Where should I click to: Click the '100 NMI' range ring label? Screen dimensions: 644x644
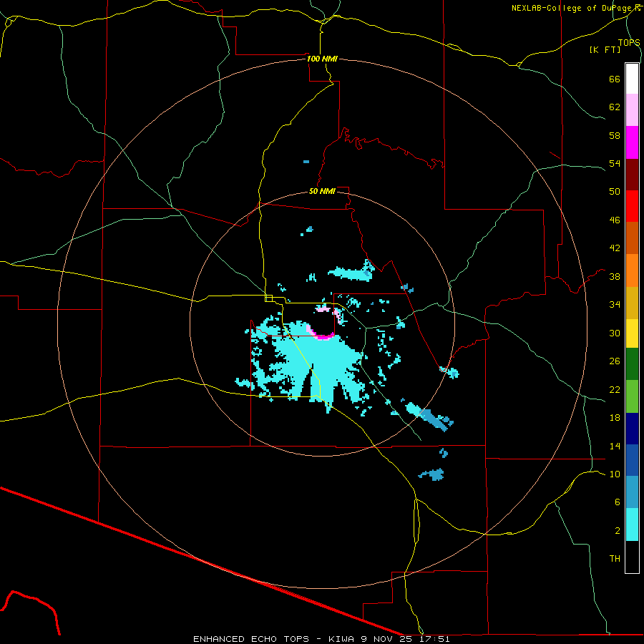(322, 59)
